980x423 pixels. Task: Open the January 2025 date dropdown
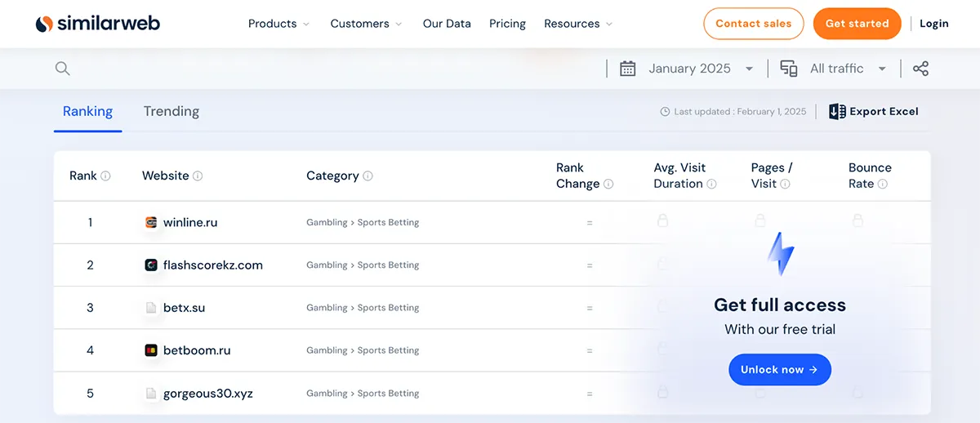699,69
